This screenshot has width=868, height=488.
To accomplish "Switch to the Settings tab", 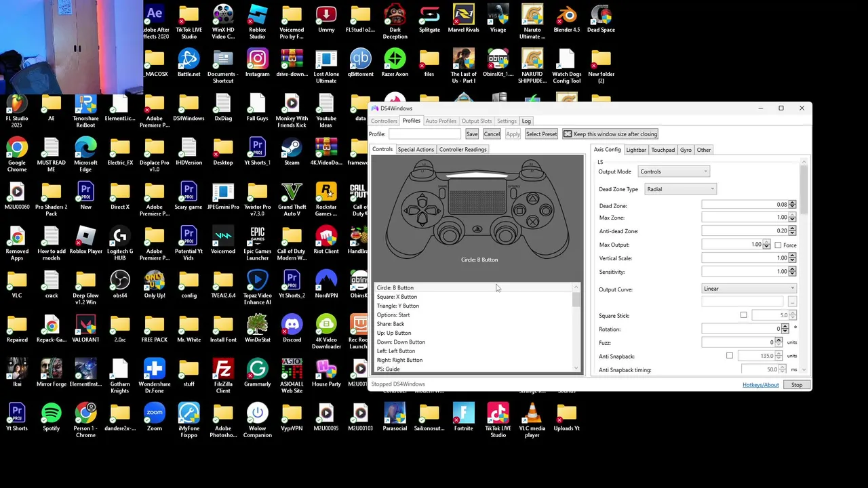I will [507, 121].
